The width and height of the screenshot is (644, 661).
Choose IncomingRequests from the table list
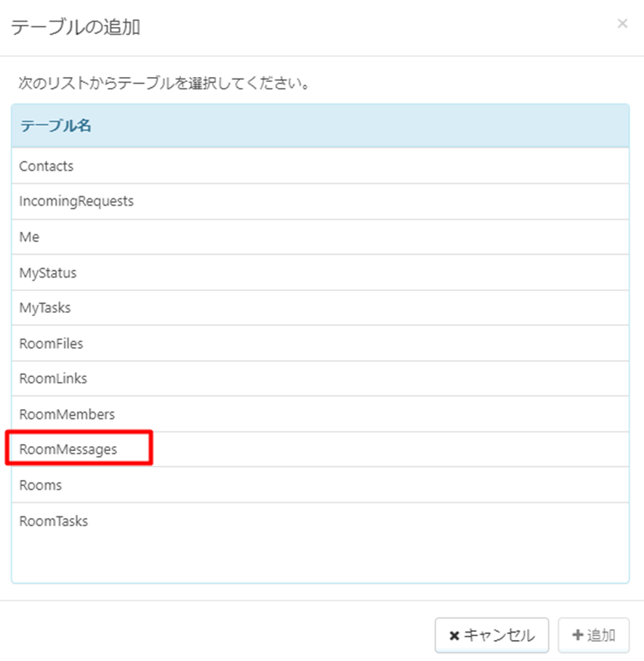(x=76, y=201)
